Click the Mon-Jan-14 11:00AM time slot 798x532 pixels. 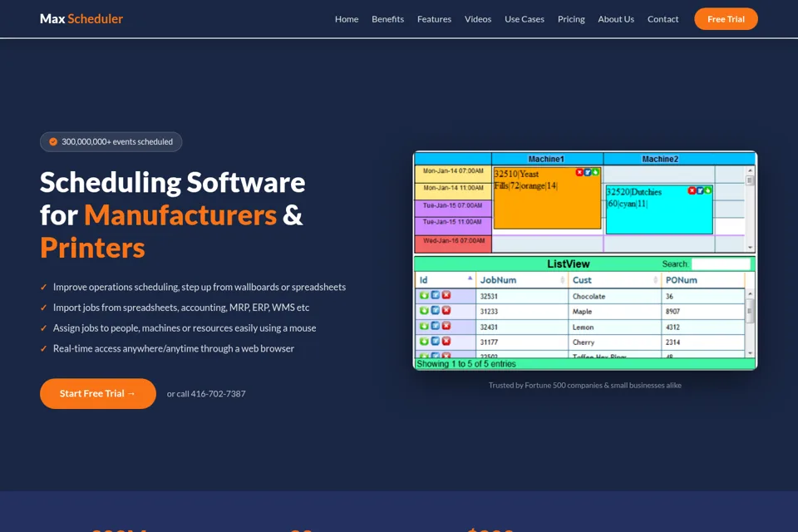click(x=453, y=191)
